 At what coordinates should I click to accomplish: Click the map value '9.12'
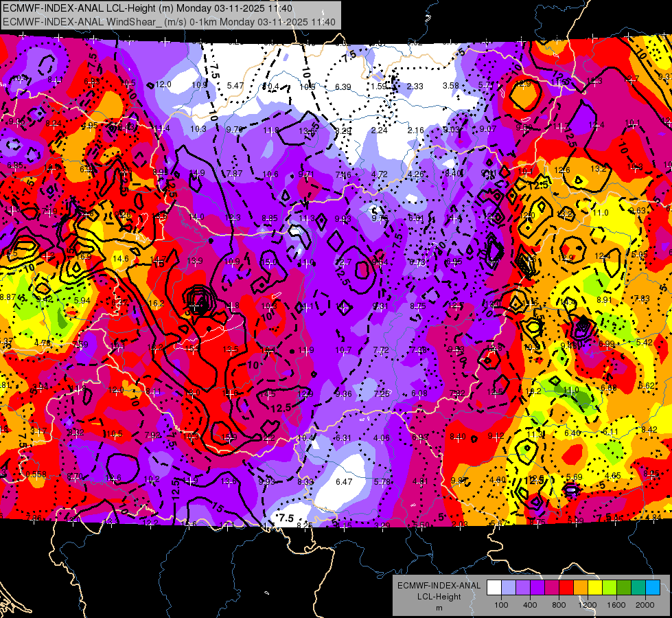pyautogui.click(x=496, y=436)
